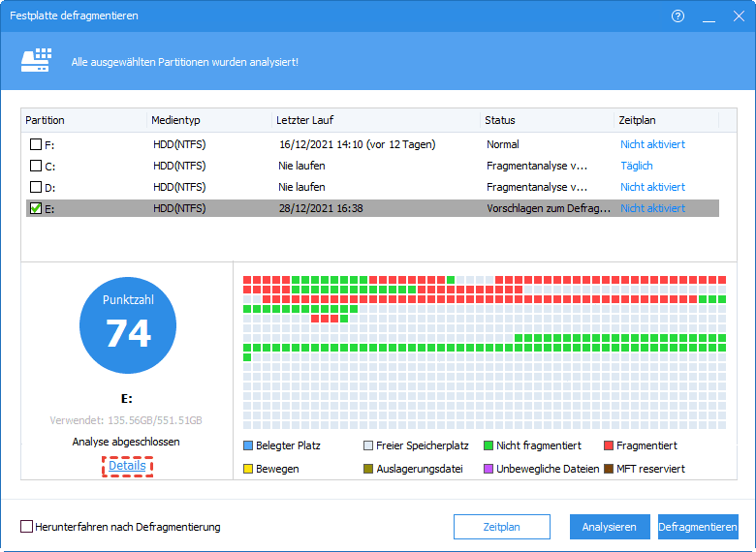Screen dimensions: 756x552
Task: Open Täglich schedule link for C:
Action: [637, 166]
